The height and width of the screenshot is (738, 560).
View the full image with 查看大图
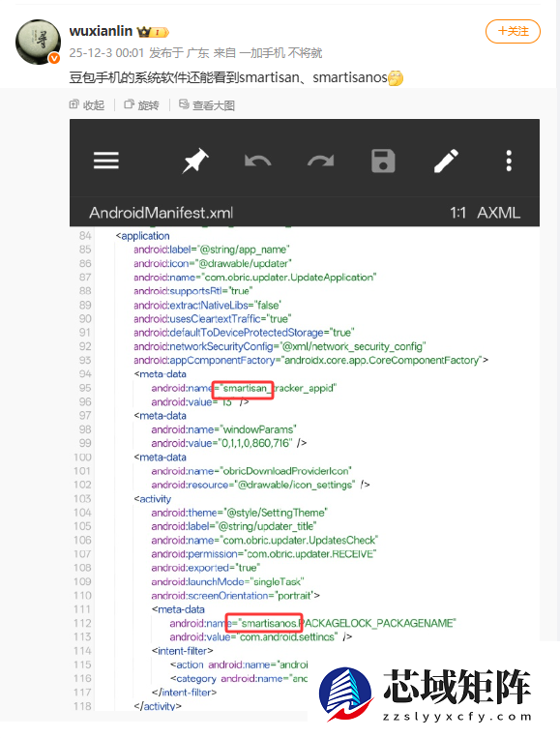[x=207, y=105]
